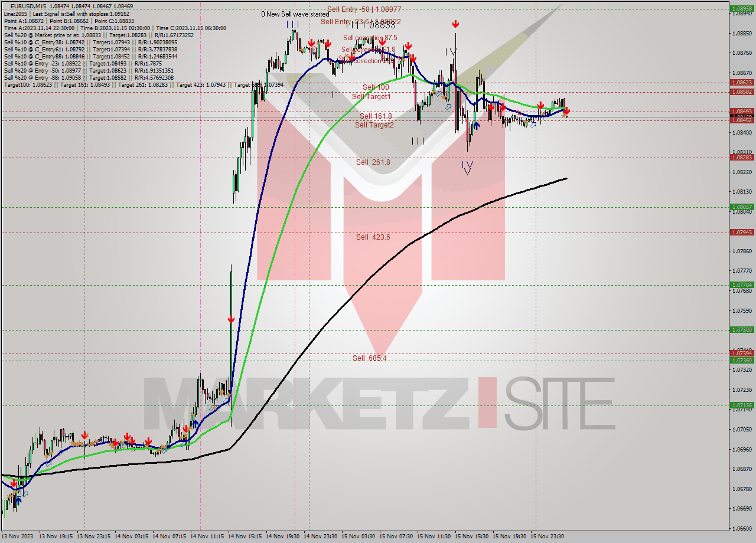The width and height of the screenshot is (756, 543).
Task: Click the 'I V' wave label at the chart low
Action: pyautogui.click(x=467, y=168)
